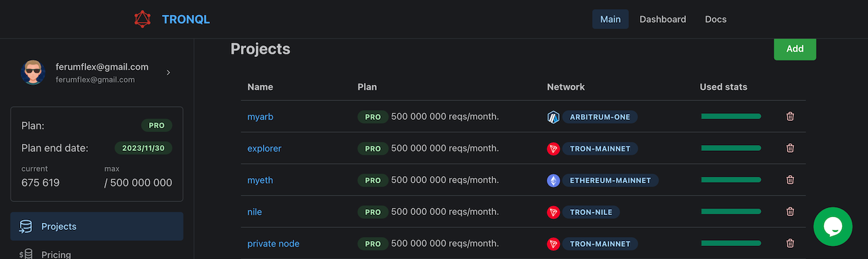Open the green chat support bubble
Viewport: 868px width, 259px height.
832,226
